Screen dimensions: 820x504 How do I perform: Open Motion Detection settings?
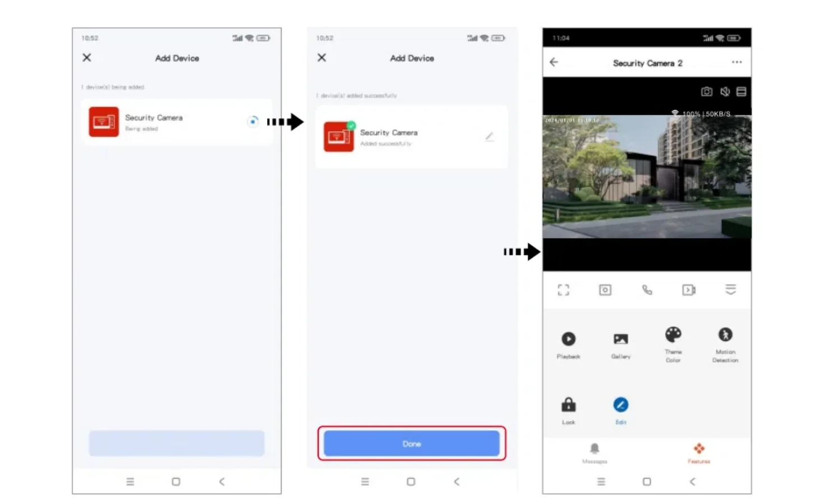(x=725, y=344)
